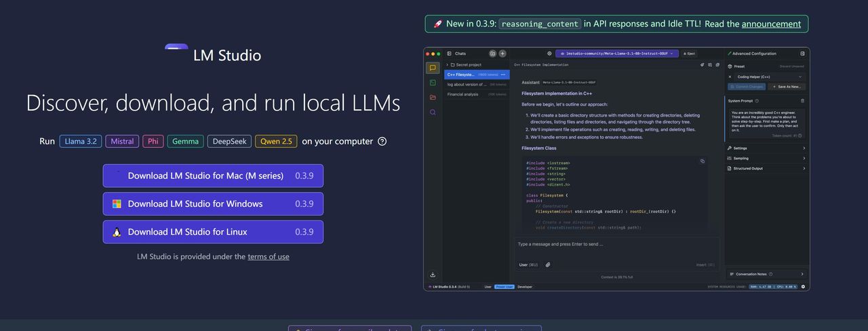
Task: Select the 'C++ Filesyste...' chat in the list
Action: 477,75
